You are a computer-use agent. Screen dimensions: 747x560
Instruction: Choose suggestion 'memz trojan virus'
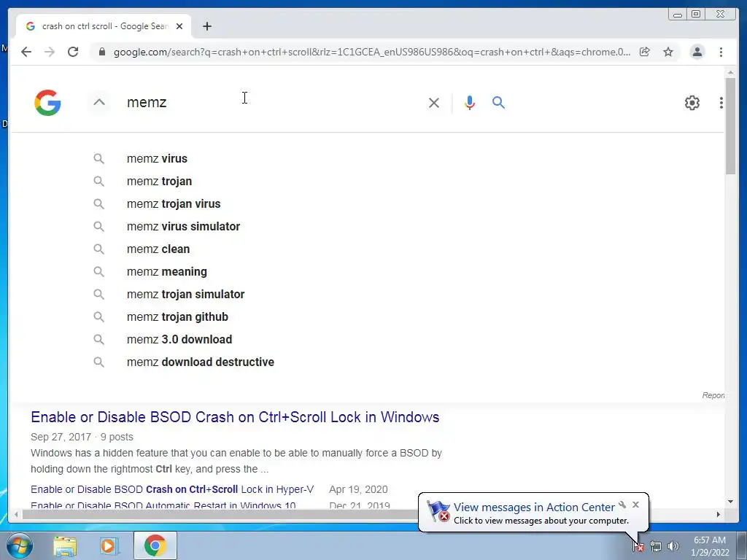tap(174, 204)
